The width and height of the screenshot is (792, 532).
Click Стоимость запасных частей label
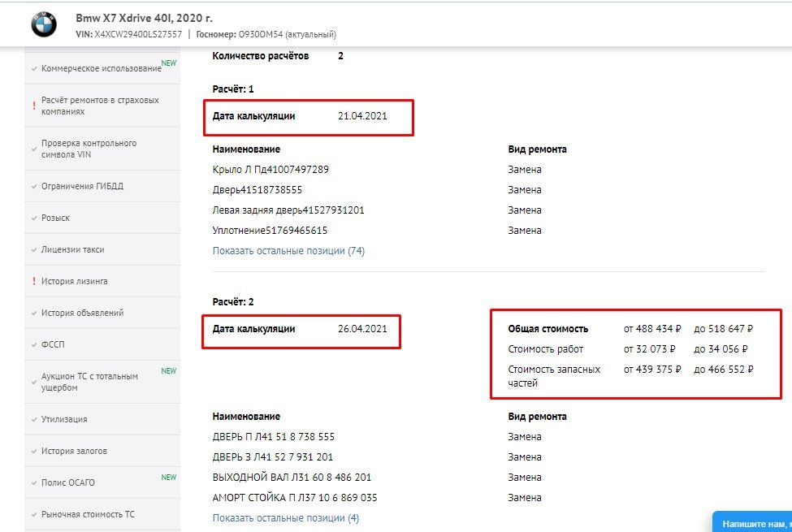(x=554, y=376)
